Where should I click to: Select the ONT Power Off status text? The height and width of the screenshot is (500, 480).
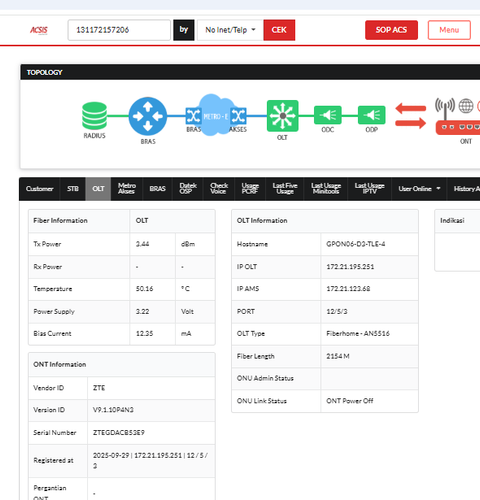coord(350,401)
